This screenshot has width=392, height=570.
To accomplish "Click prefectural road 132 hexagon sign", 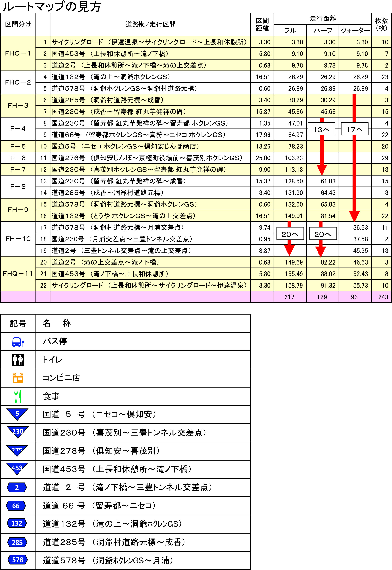I will [17, 523].
